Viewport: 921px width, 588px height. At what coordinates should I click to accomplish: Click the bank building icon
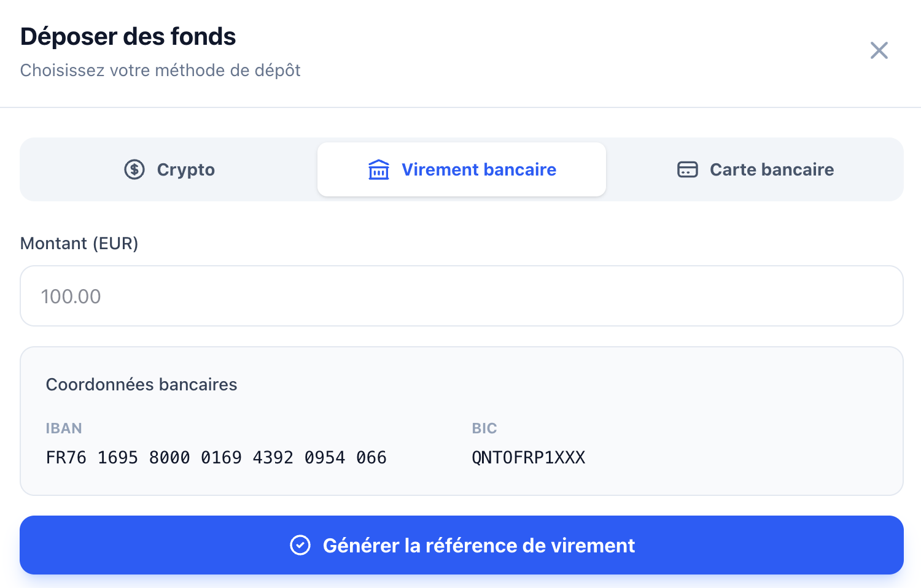(378, 169)
